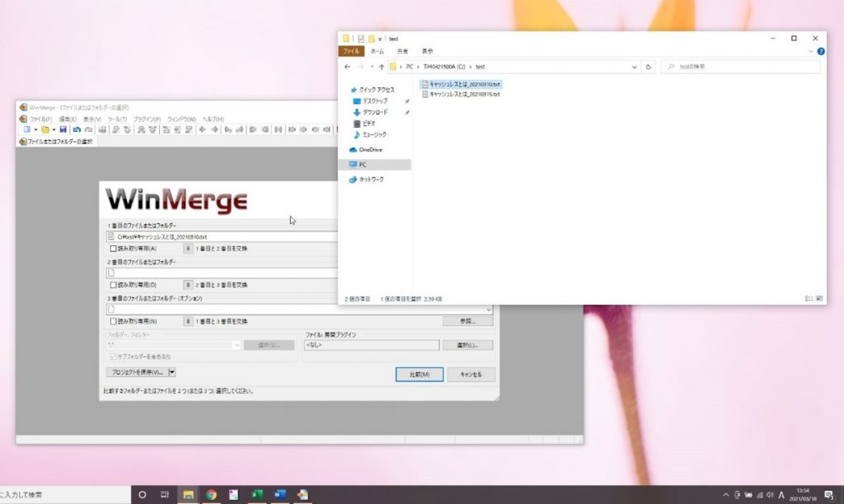Click the Explorer testの検索 search box

[741, 67]
